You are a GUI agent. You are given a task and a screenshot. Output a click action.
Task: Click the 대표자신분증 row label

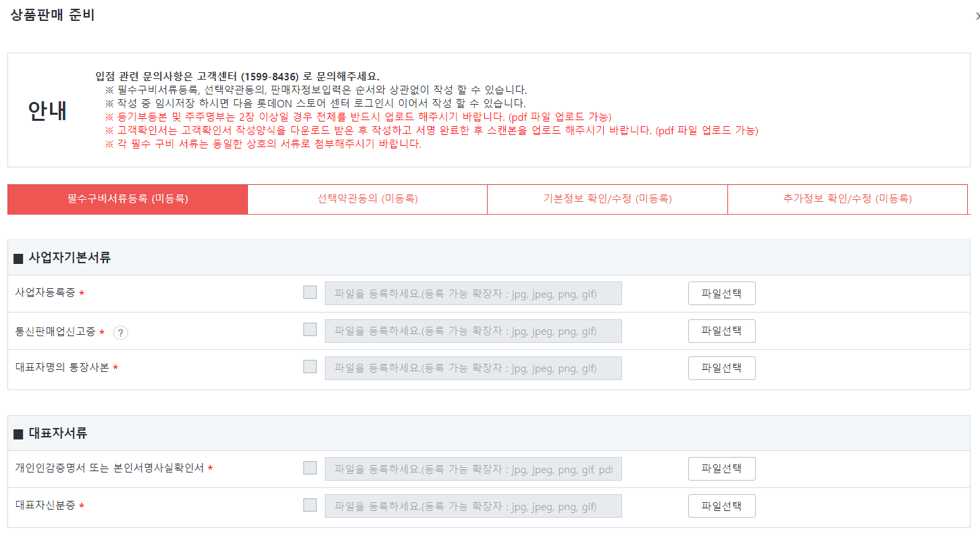click(45, 506)
